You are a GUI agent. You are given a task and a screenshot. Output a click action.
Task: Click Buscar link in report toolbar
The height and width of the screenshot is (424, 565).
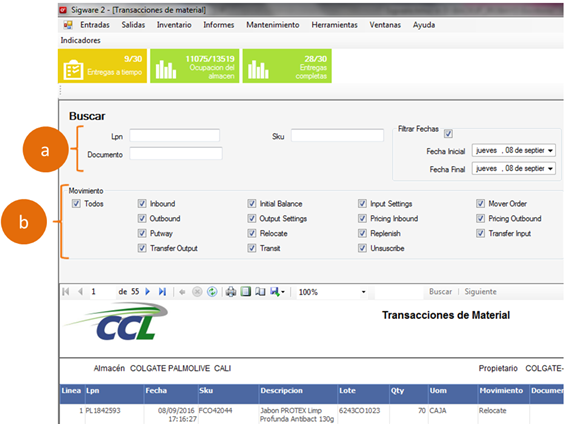[440, 291]
